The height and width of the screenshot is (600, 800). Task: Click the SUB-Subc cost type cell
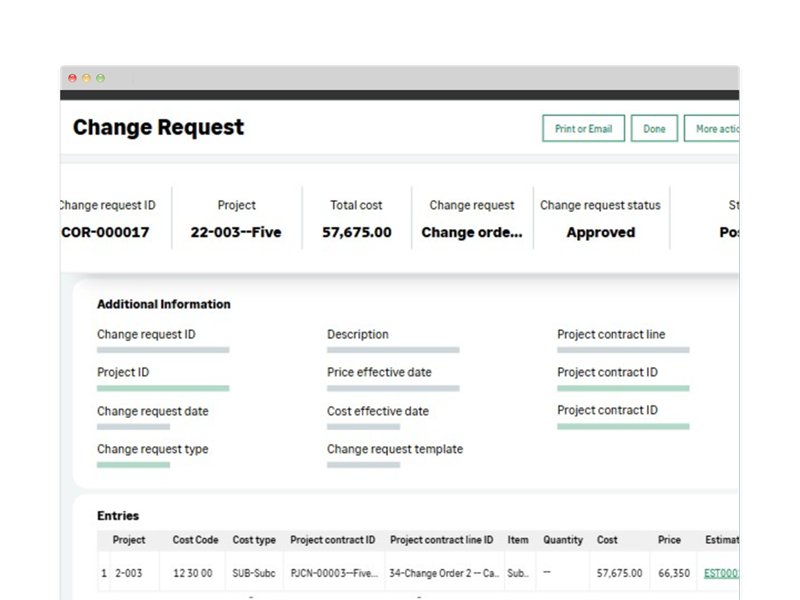point(254,573)
